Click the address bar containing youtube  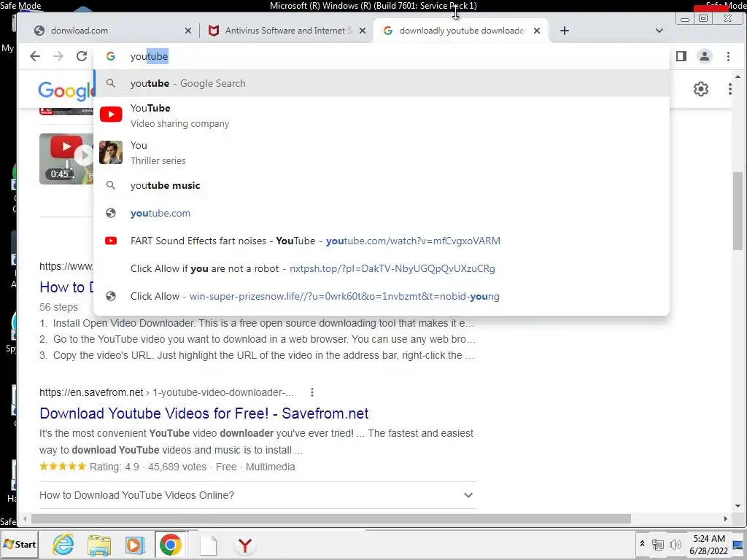click(381, 56)
